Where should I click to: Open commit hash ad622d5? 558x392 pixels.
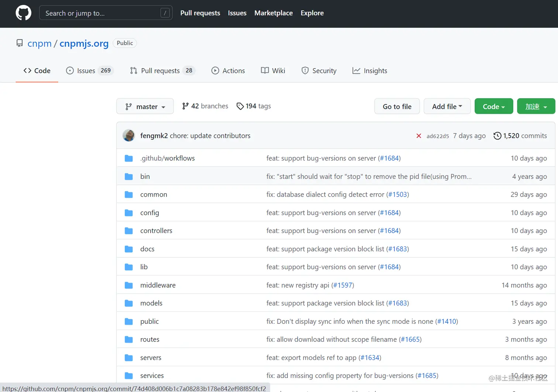click(x=438, y=136)
